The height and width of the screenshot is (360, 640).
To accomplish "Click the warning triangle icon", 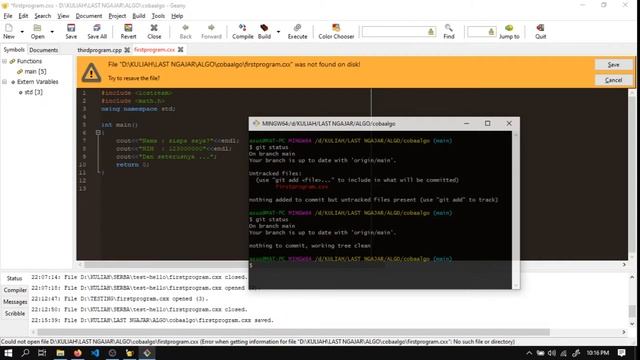I will point(91,72).
